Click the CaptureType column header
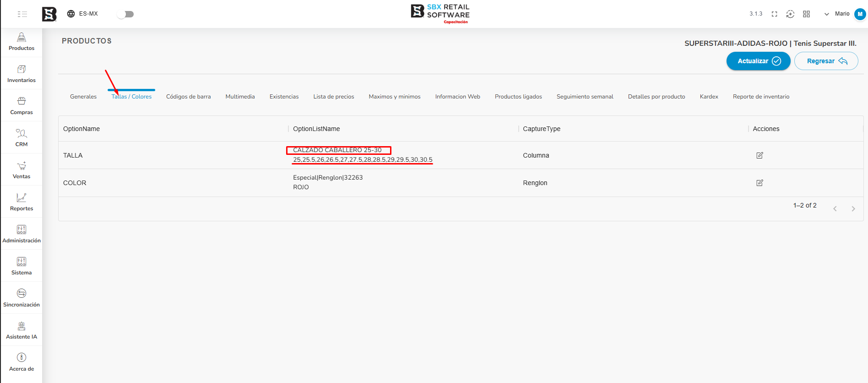This screenshot has height=383, width=868. pos(542,129)
